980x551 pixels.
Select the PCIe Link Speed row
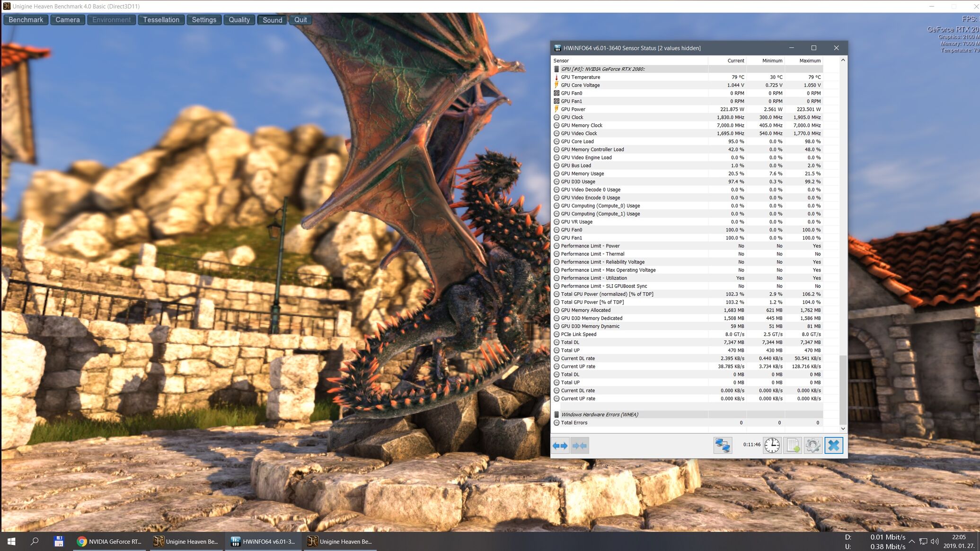pyautogui.click(x=687, y=334)
